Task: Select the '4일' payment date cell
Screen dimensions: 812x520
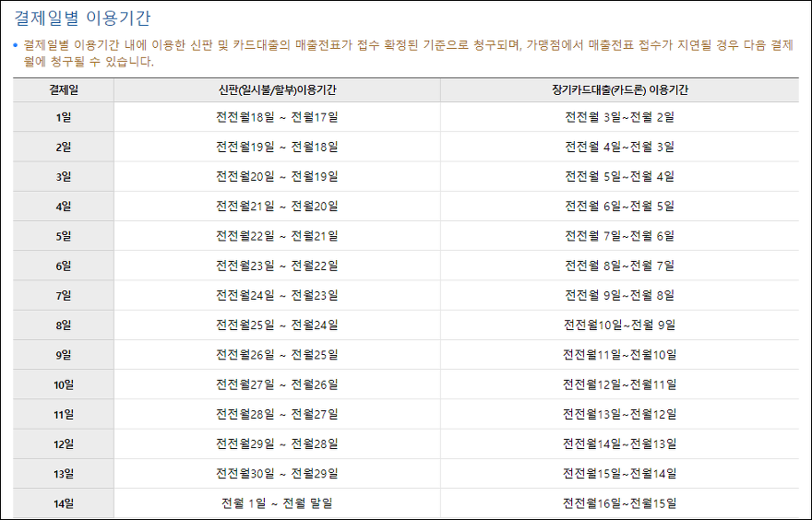Action: [x=64, y=207]
